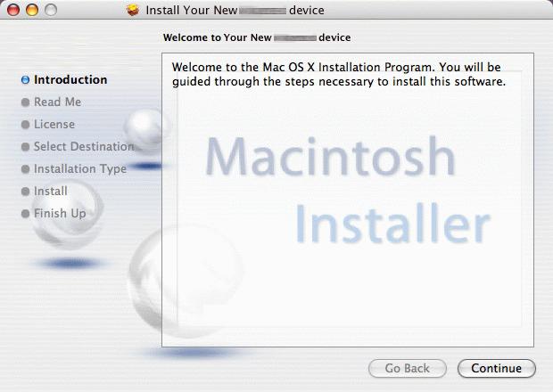Click the gray bullet beside Read Me

tap(25, 102)
